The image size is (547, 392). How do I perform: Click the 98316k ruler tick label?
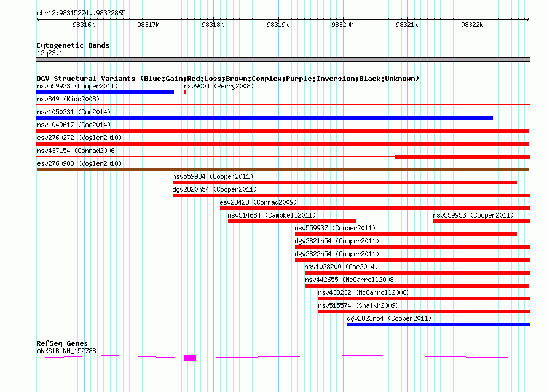coord(84,25)
